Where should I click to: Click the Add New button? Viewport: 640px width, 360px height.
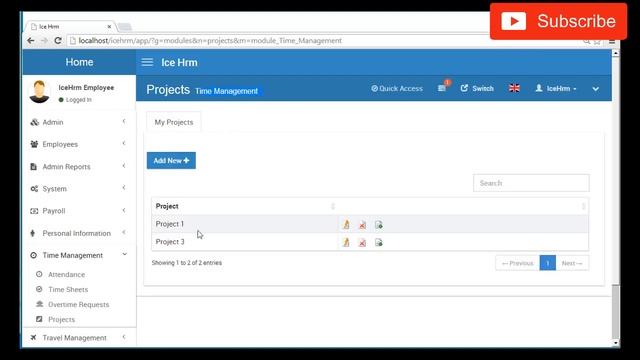[x=171, y=160]
